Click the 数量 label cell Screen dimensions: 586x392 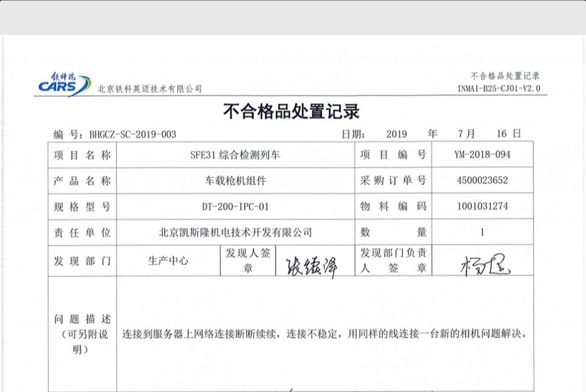click(393, 232)
